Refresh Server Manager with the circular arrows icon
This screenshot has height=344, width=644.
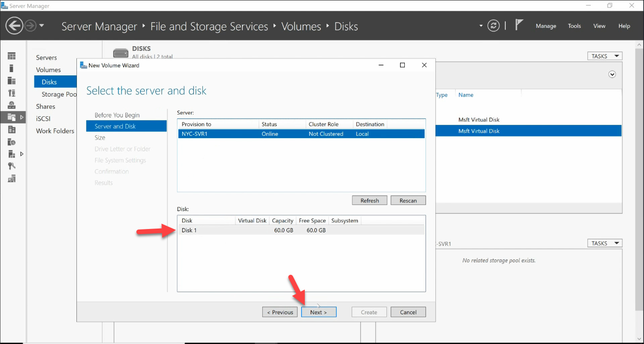[x=493, y=26]
